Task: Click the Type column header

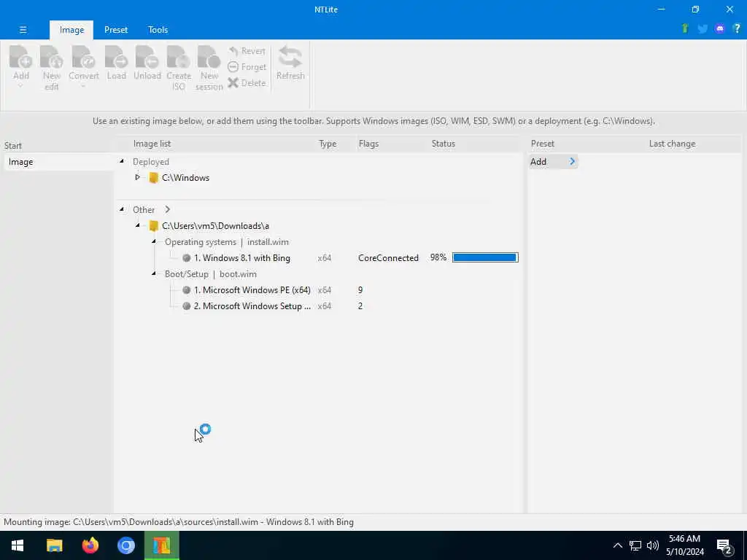Action: pos(328,144)
